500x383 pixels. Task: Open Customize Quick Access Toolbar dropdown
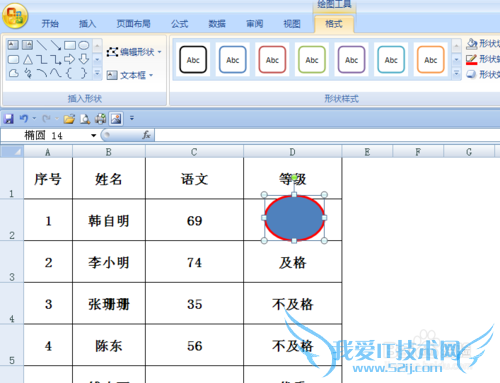coord(132,118)
